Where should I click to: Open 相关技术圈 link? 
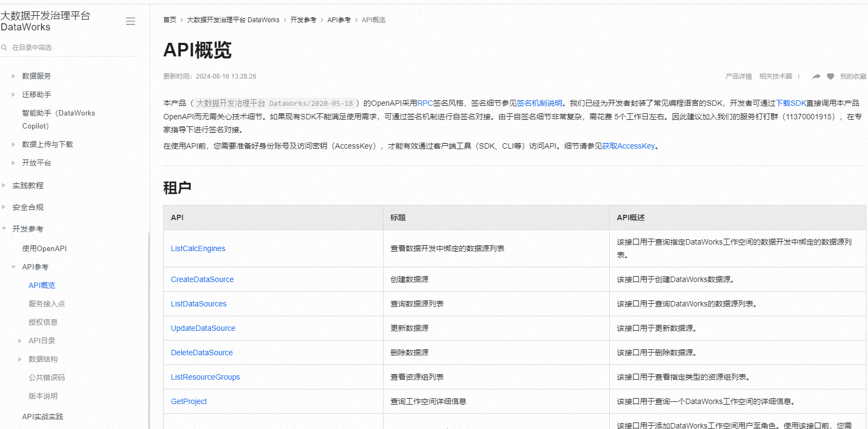(776, 76)
